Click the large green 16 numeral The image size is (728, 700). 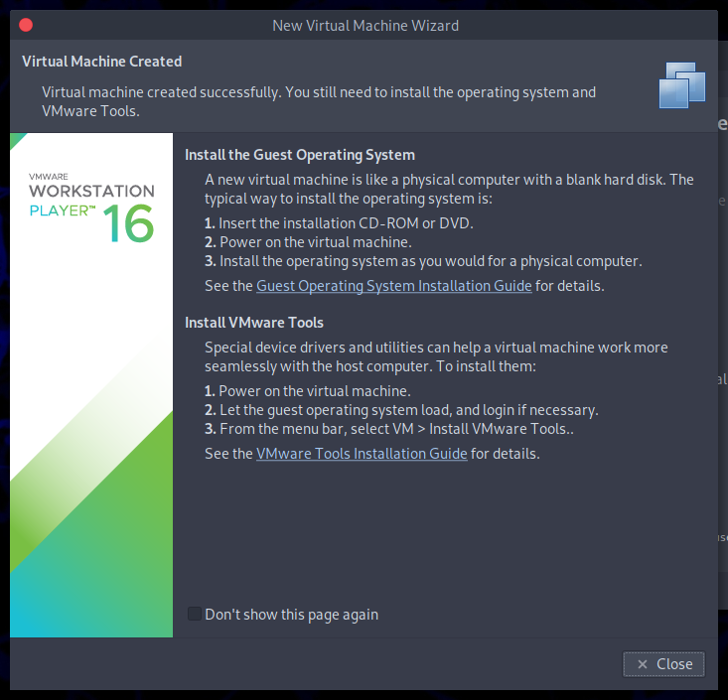point(128,224)
